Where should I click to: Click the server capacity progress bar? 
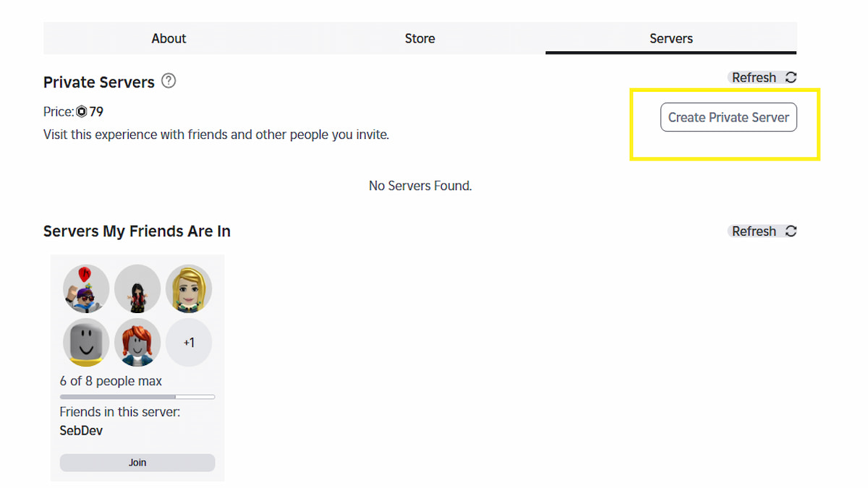coord(137,397)
